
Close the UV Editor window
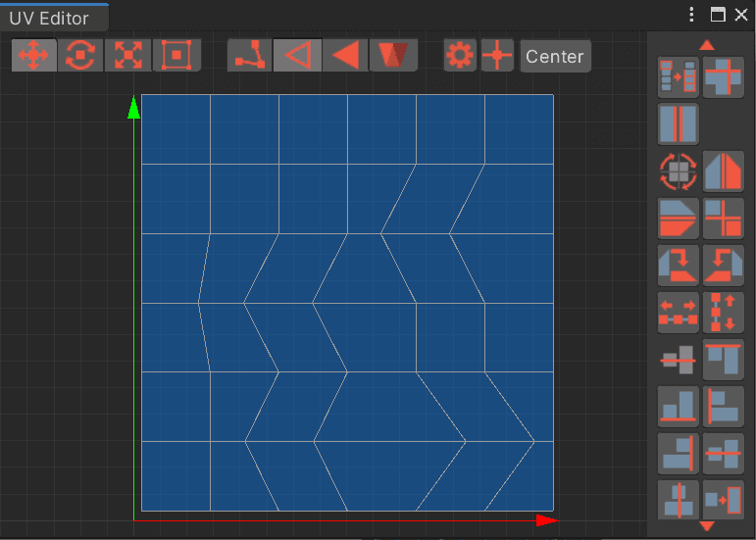(741, 15)
